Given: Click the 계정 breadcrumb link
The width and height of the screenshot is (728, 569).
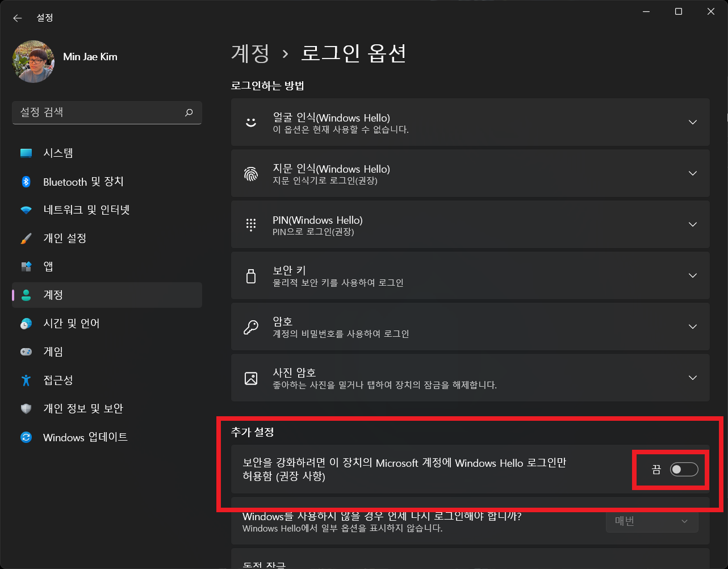Looking at the screenshot, I should click(250, 53).
